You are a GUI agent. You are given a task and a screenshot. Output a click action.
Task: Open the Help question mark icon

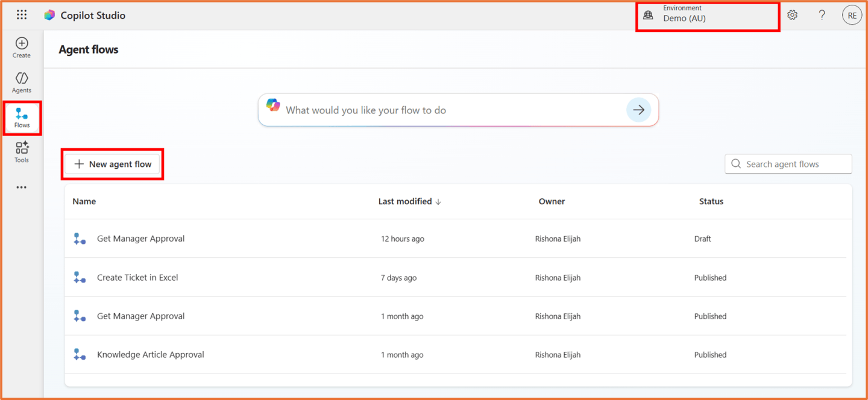tap(822, 15)
